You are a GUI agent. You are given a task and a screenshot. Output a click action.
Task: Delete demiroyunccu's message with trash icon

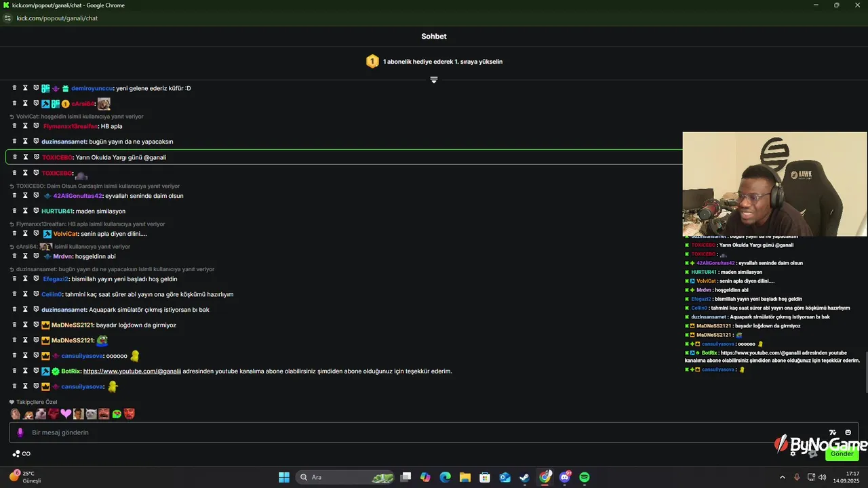14,88
